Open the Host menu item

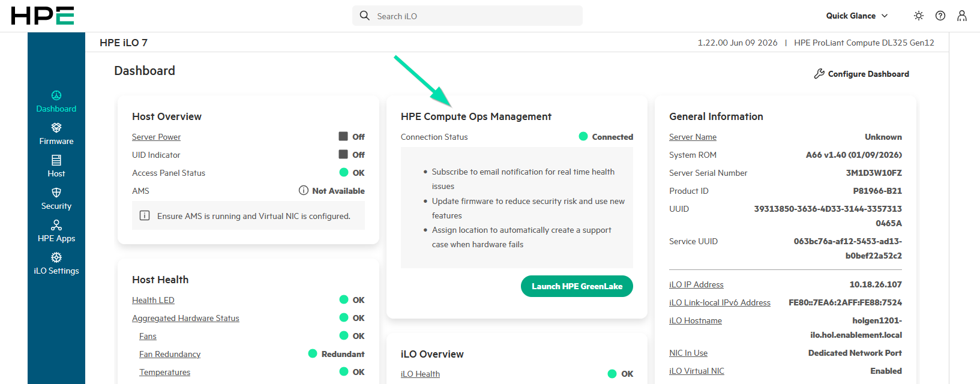pyautogui.click(x=56, y=166)
